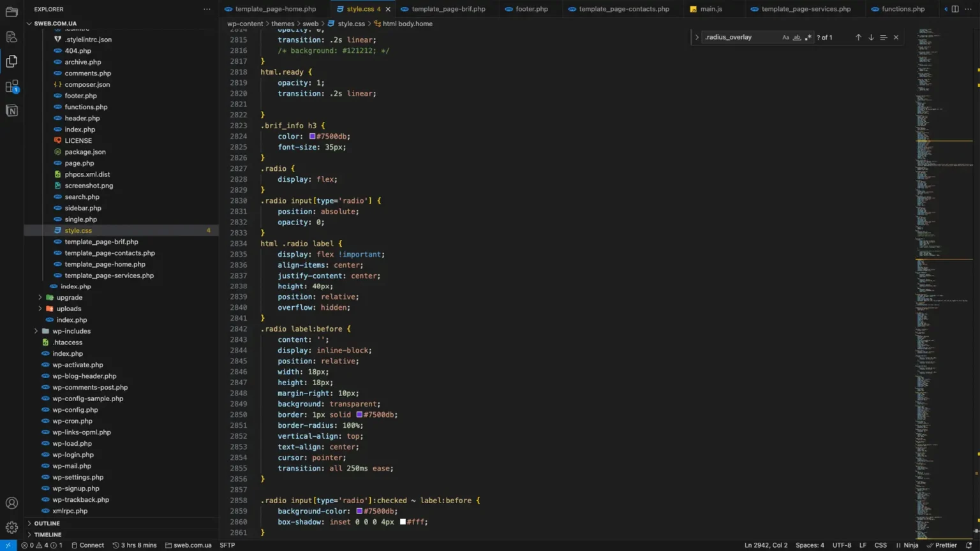
Task: Click the notifications bell icon
Action: 969,545
